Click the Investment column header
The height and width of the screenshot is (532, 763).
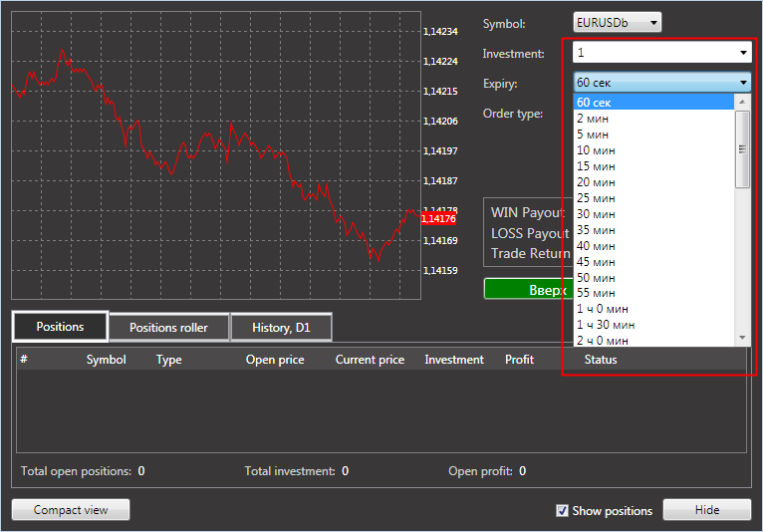[x=454, y=360]
